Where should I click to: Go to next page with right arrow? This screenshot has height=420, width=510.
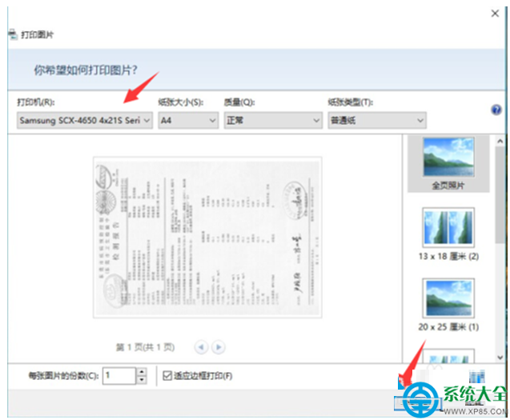219,347
